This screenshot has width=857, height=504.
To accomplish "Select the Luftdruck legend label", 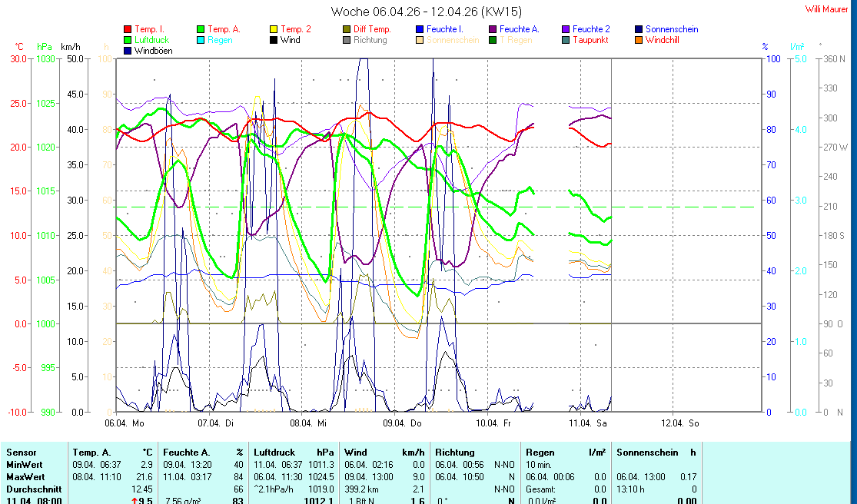I will click(x=151, y=40).
